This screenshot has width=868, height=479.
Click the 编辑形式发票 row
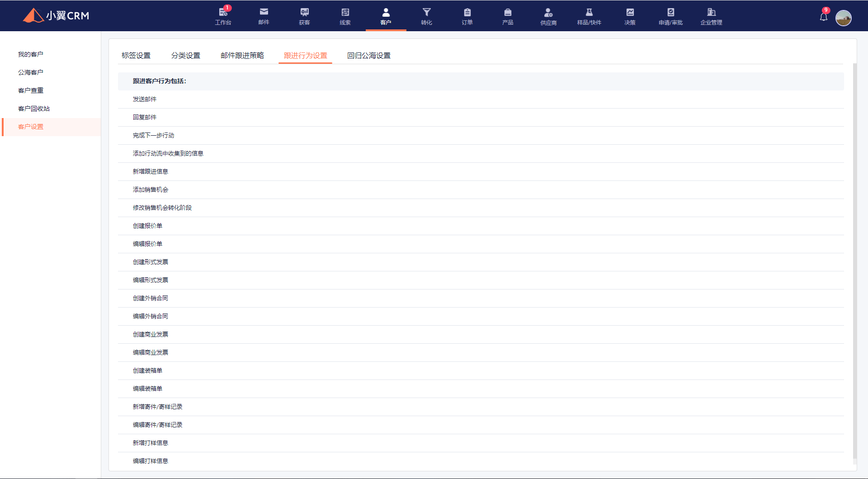[x=481, y=280]
